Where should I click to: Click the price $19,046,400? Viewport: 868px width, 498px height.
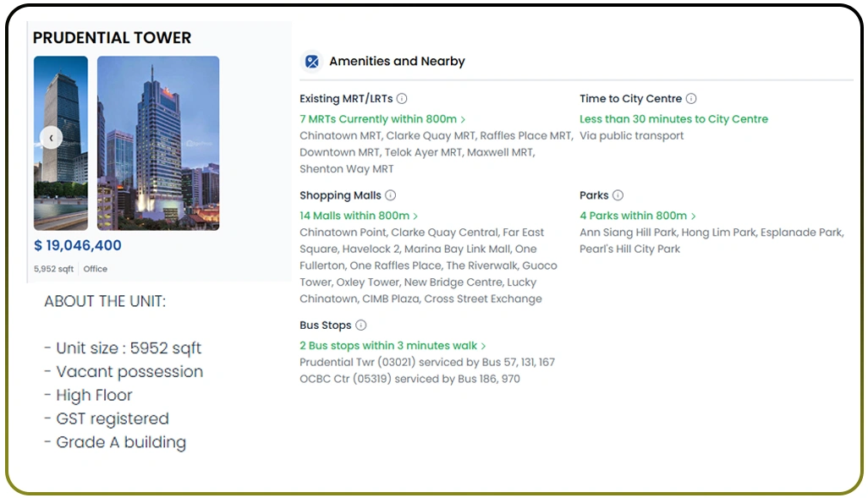tap(79, 245)
